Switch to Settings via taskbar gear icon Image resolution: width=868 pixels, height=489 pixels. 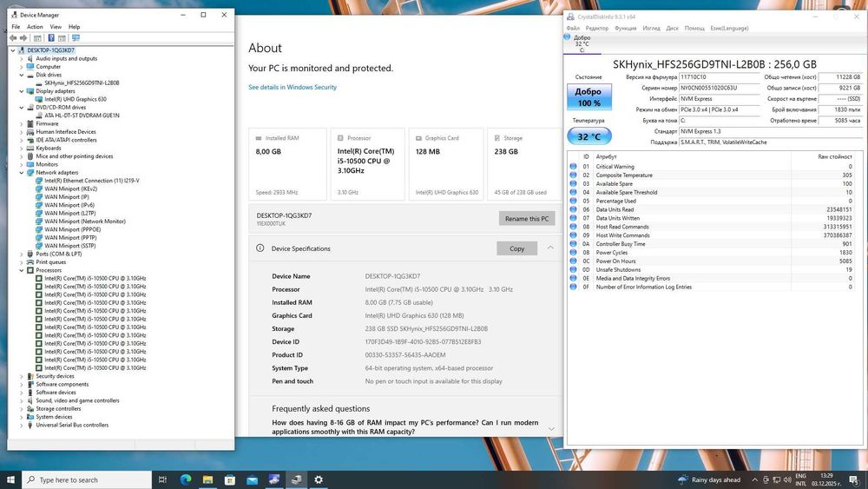click(x=319, y=479)
